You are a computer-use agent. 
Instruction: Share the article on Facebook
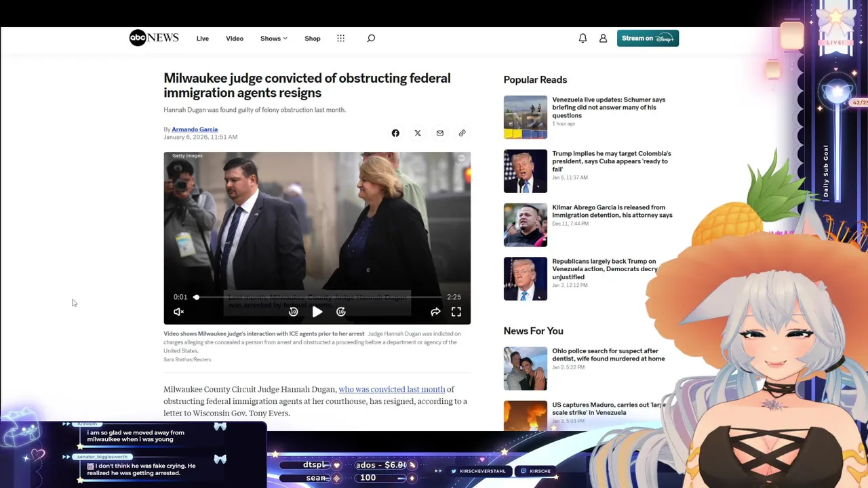click(x=395, y=133)
